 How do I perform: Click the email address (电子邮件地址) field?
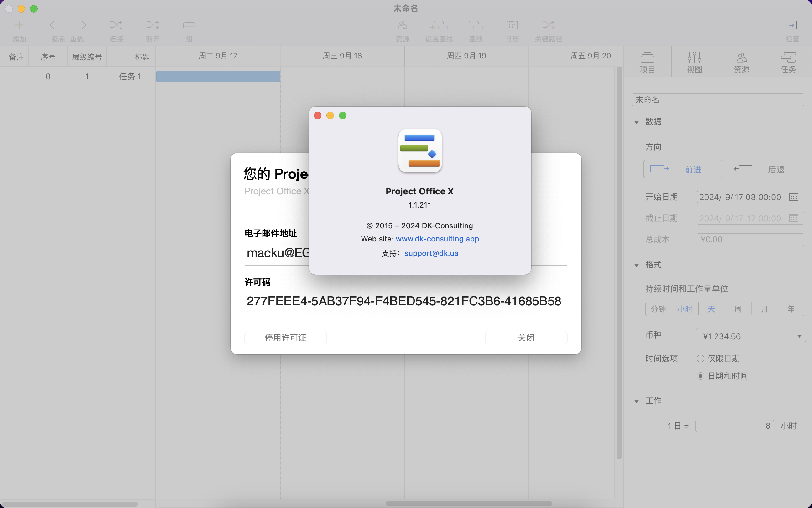click(406, 254)
